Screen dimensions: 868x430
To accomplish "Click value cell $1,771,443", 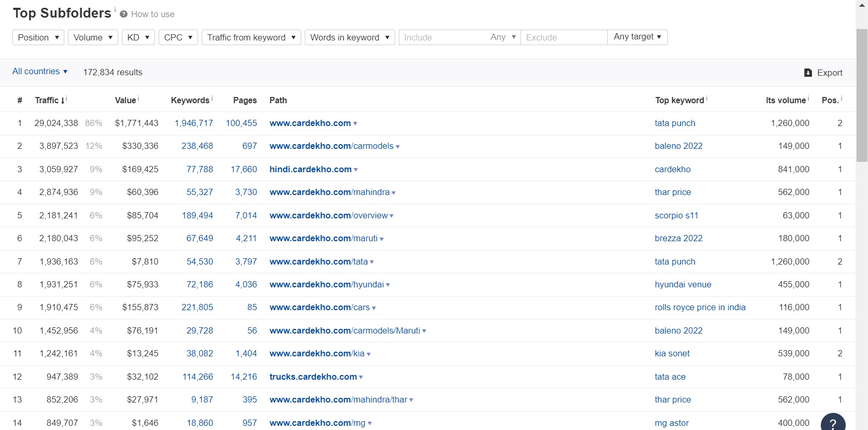I will click(x=137, y=123).
